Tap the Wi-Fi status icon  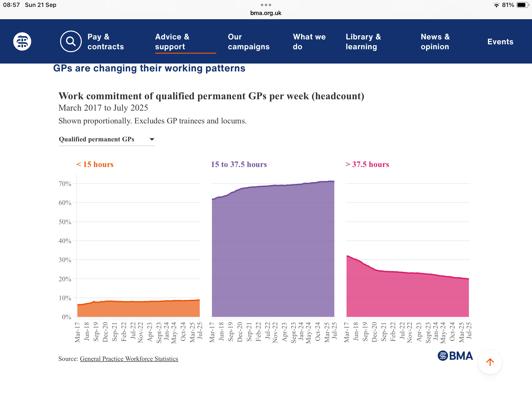pos(496,5)
